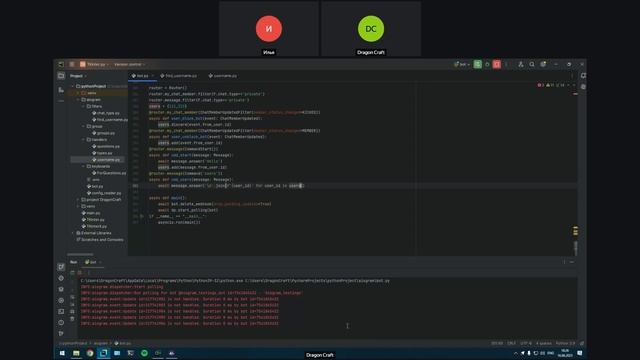Open the Run tool window icon

61,267
